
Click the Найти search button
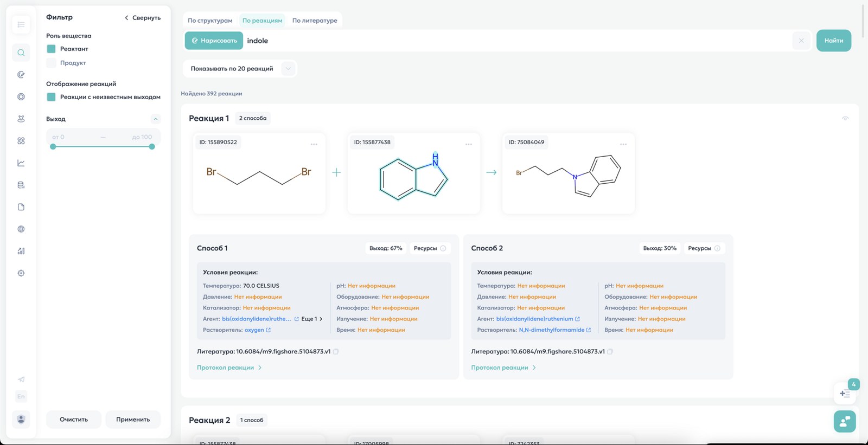coord(834,41)
